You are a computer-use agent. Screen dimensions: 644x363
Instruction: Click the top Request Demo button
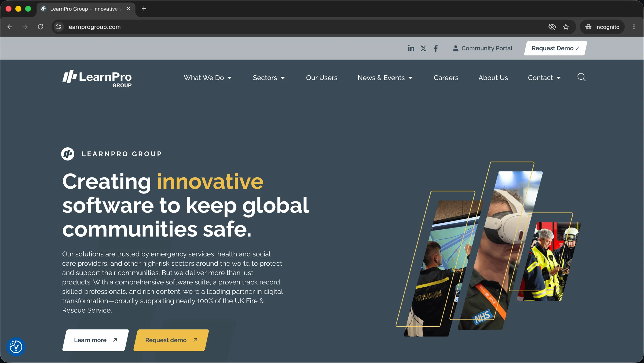click(555, 48)
